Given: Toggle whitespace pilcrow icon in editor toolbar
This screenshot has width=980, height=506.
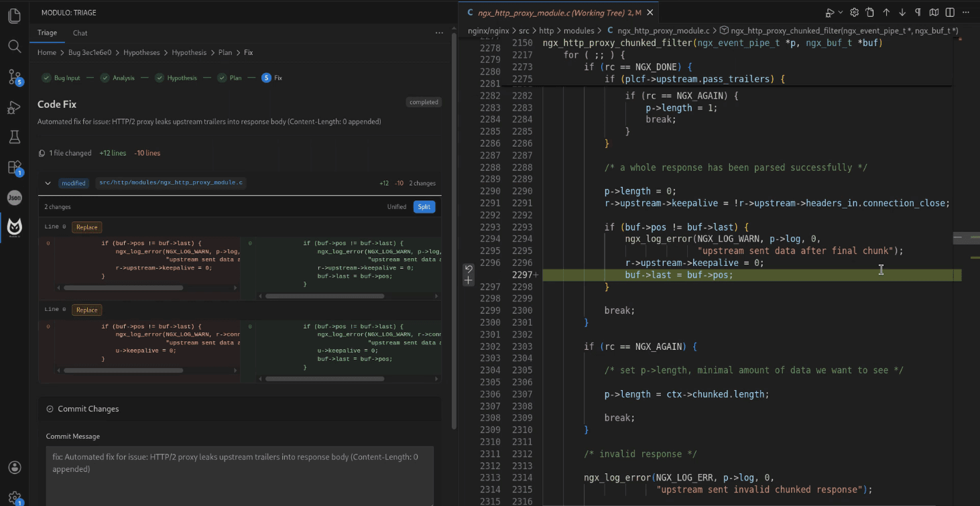Looking at the screenshot, I should tap(918, 12).
